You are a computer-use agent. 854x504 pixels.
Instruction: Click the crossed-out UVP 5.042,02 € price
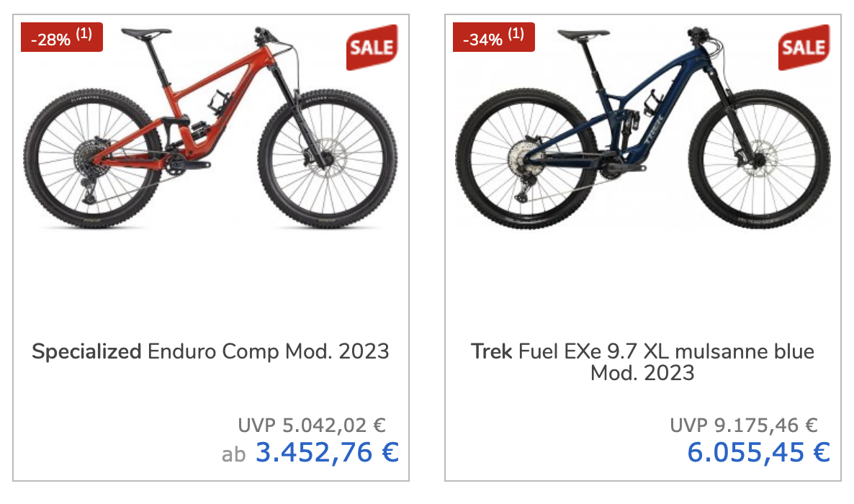[313, 425]
